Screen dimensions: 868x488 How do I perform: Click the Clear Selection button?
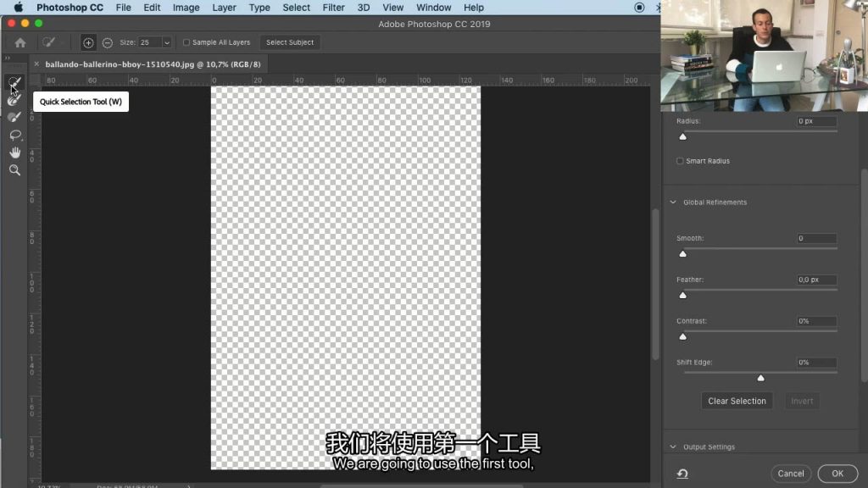(737, 401)
